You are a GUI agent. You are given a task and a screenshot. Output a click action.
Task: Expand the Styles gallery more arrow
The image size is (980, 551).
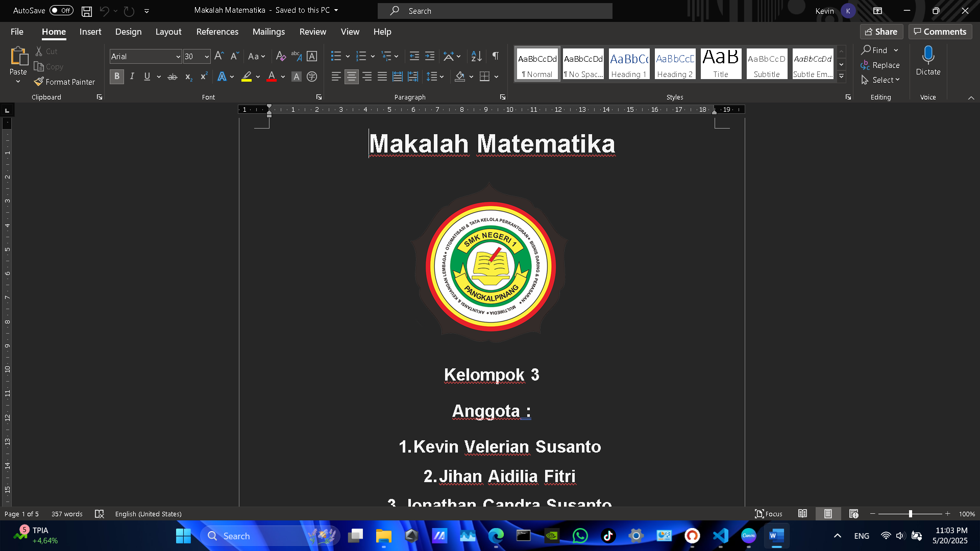pyautogui.click(x=842, y=77)
